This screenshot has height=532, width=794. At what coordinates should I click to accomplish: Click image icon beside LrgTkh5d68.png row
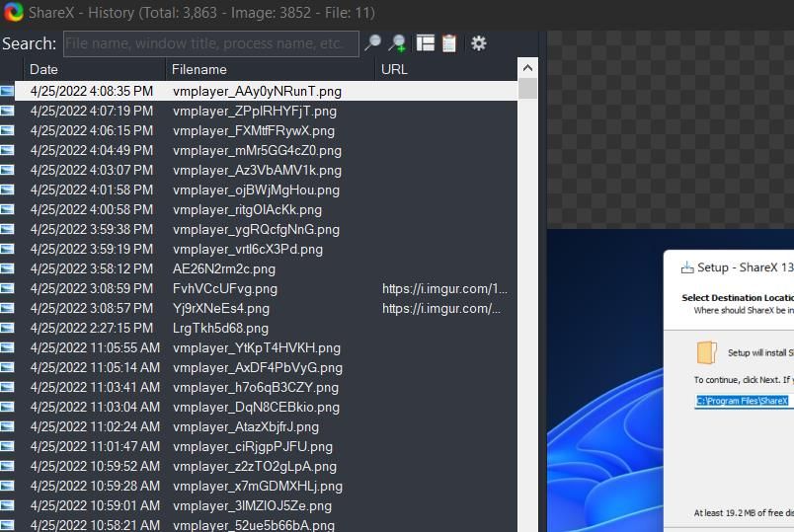click(x=7, y=328)
